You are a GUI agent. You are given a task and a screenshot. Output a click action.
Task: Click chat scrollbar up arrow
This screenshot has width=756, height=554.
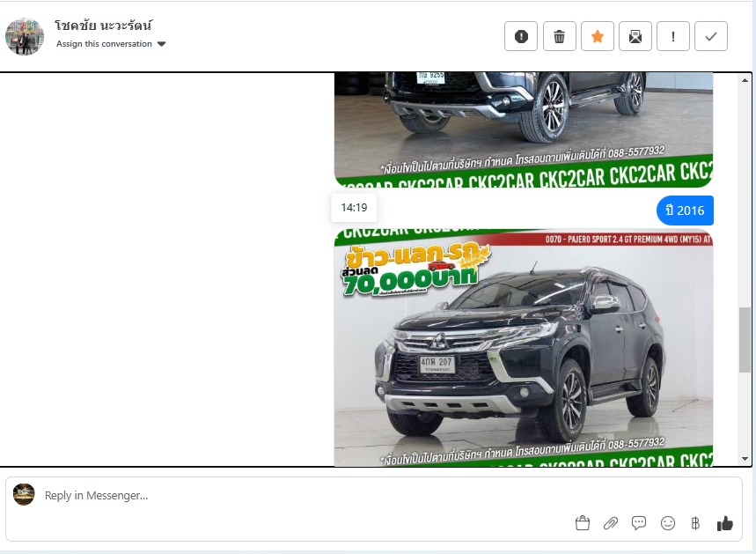[745, 80]
